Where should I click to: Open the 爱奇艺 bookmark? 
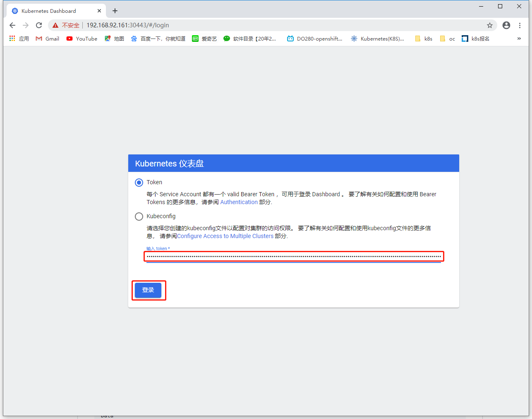pyautogui.click(x=204, y=39)
